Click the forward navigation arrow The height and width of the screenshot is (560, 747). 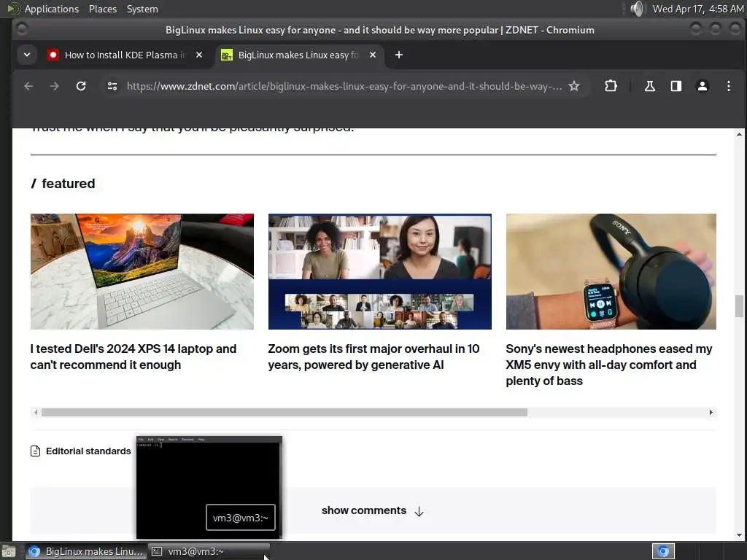pos(54,86)
